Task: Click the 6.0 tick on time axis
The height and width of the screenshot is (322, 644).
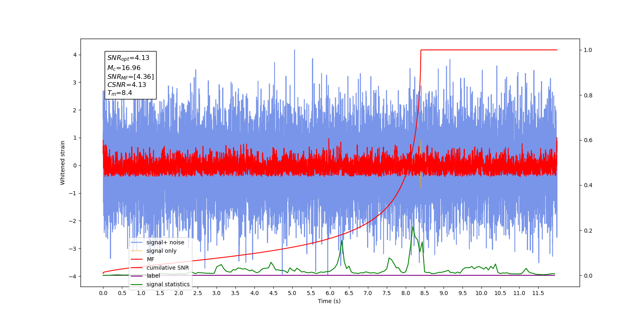Action: [x=330, y=293]
